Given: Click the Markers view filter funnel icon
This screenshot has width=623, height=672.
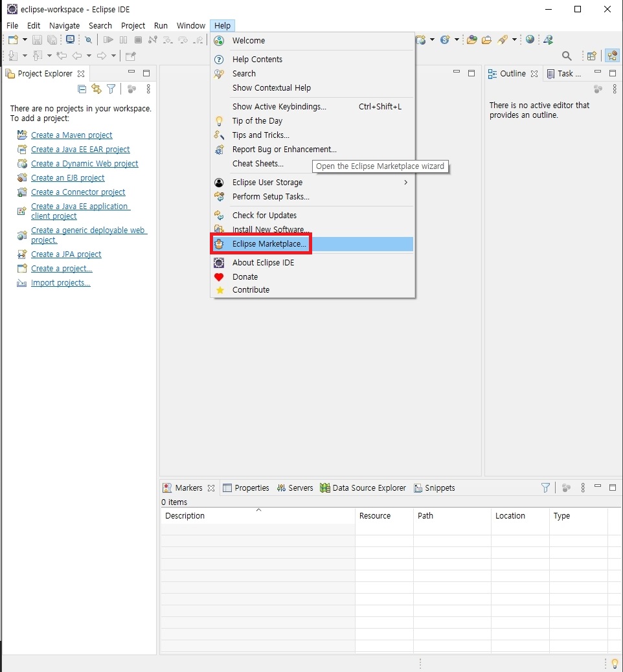Looking at the screenshot, I should (545, 487).
